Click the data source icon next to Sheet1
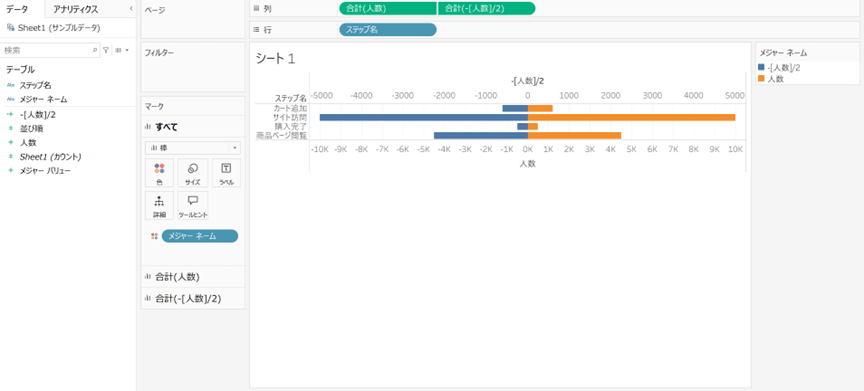 [10, 27]
